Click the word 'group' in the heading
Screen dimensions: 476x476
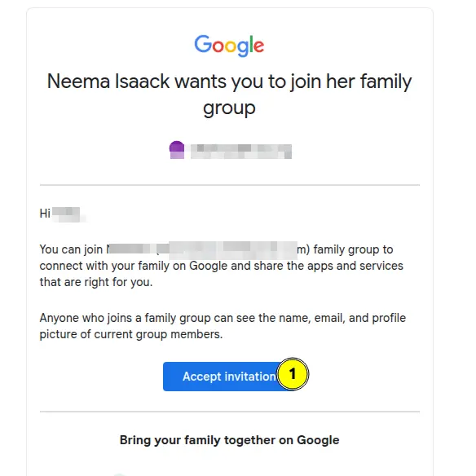(229, 108)
